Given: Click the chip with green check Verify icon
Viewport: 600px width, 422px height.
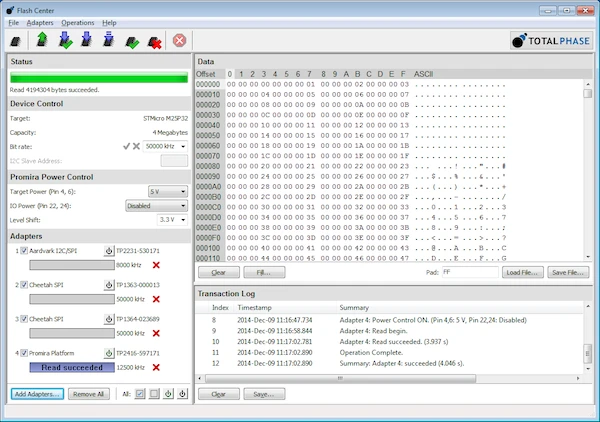Looking at the screenshot, I should click(x=132, y=42).
